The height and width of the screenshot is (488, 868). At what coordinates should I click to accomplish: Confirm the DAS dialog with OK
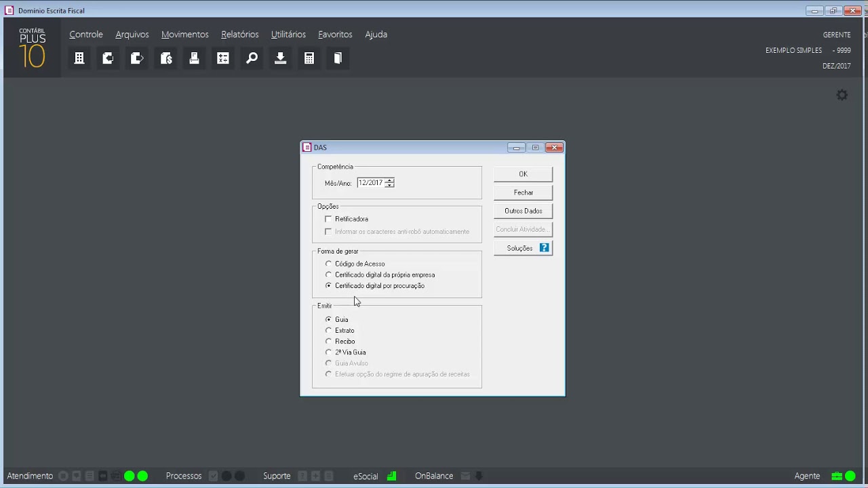[x=523, y=174]
